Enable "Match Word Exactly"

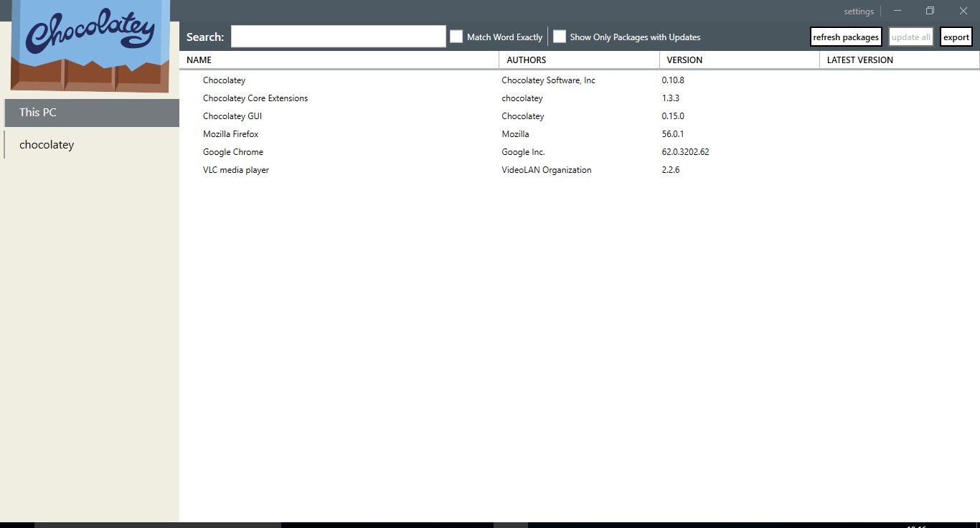pos(456,36)
